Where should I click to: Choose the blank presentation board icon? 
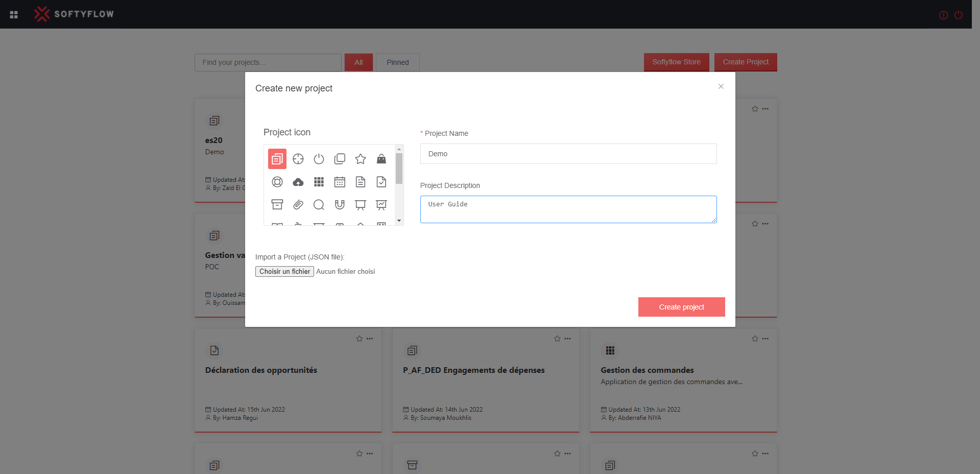pyautogui.click(x=361, y=205)
